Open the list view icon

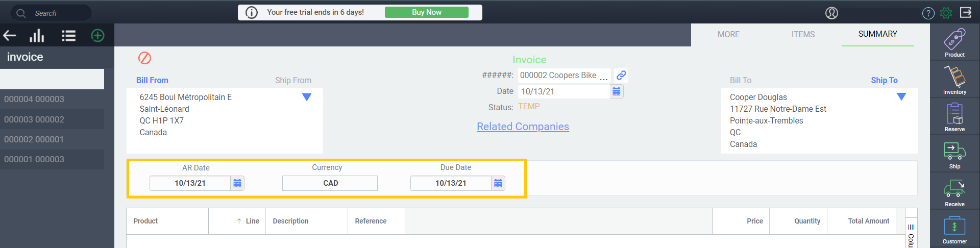point(68,36)
